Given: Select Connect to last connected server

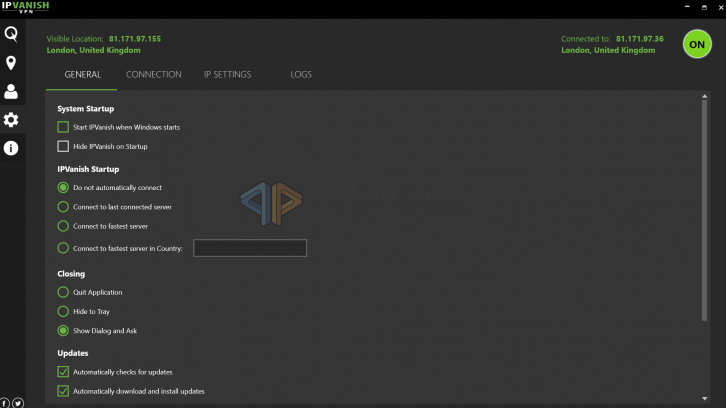Looking at the screenshot, I should 64,207.
